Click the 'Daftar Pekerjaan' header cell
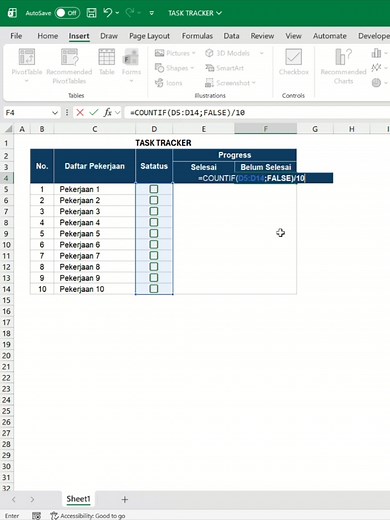The height and width of the screenshot is (520, 390). click(95, 166)
